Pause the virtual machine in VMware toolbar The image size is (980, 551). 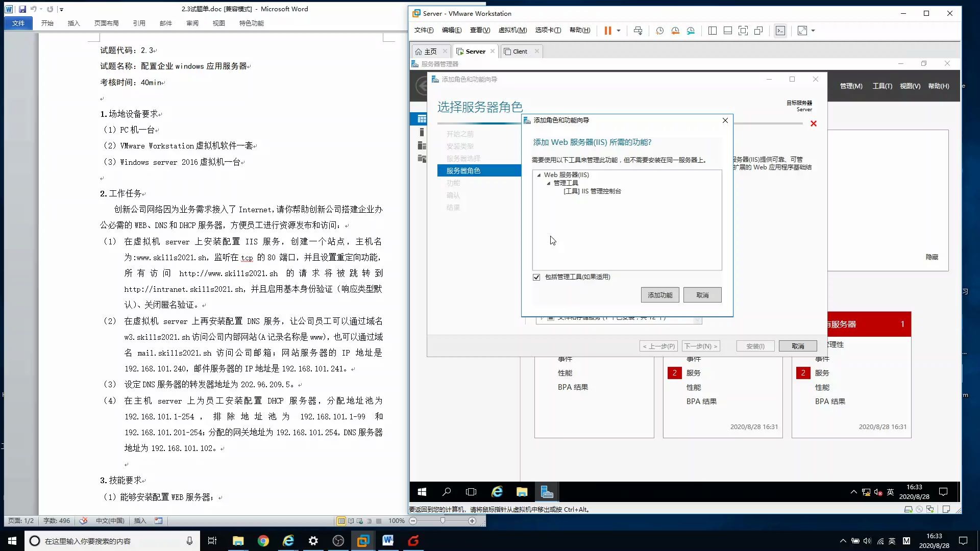[x=607, y=31]
